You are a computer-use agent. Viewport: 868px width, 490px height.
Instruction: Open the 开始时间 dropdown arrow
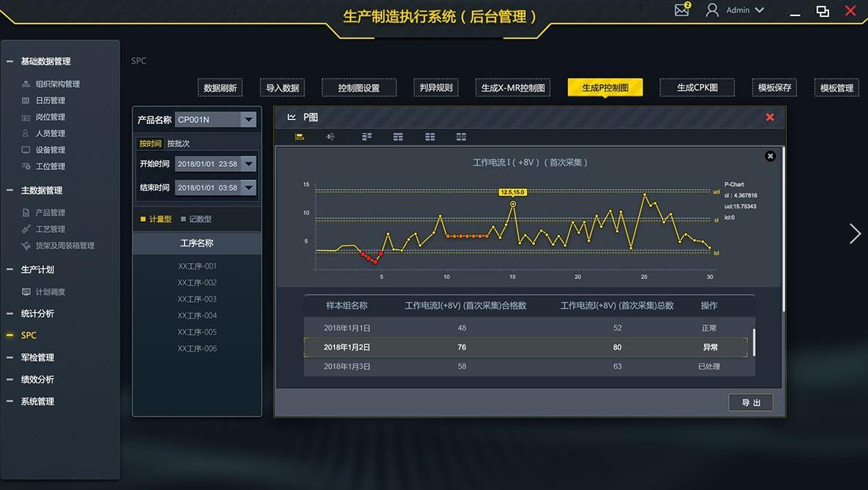coord(248,164)
